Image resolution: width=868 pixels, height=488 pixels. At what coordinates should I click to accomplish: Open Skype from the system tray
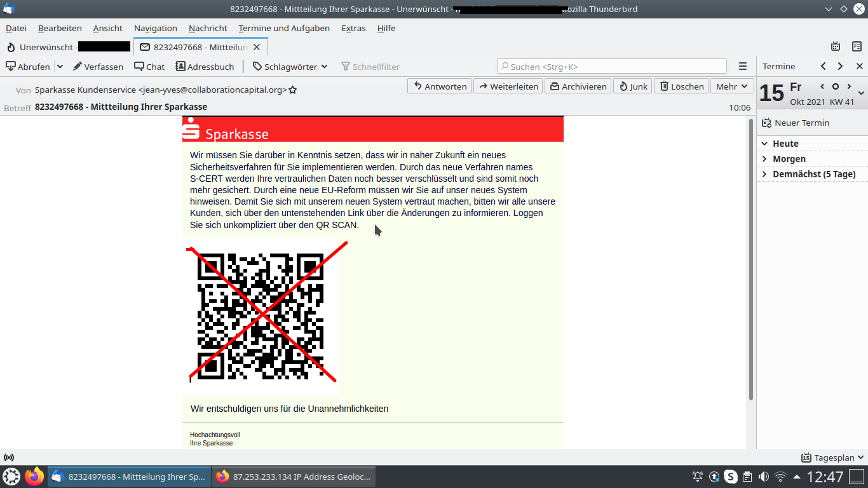click(x=731, y=477)
